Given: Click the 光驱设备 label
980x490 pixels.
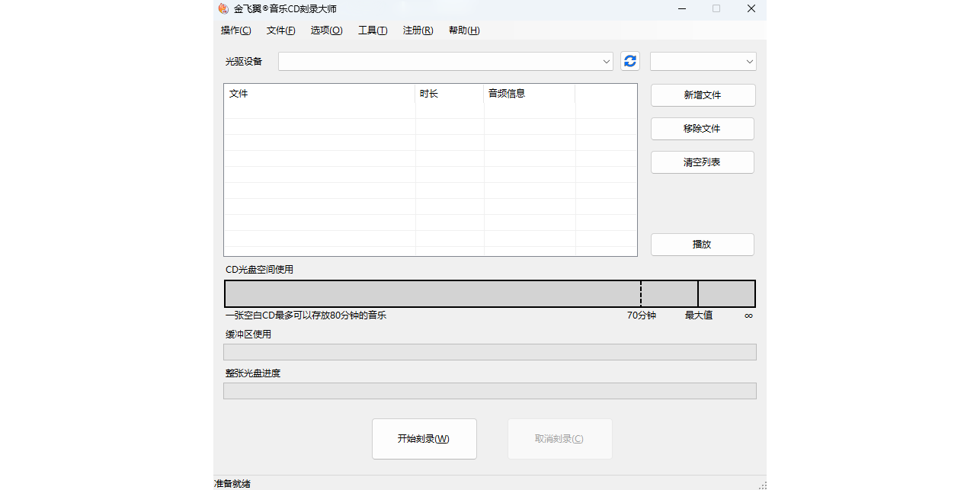Looking at the screenshot, I should [x=244, y=62].
